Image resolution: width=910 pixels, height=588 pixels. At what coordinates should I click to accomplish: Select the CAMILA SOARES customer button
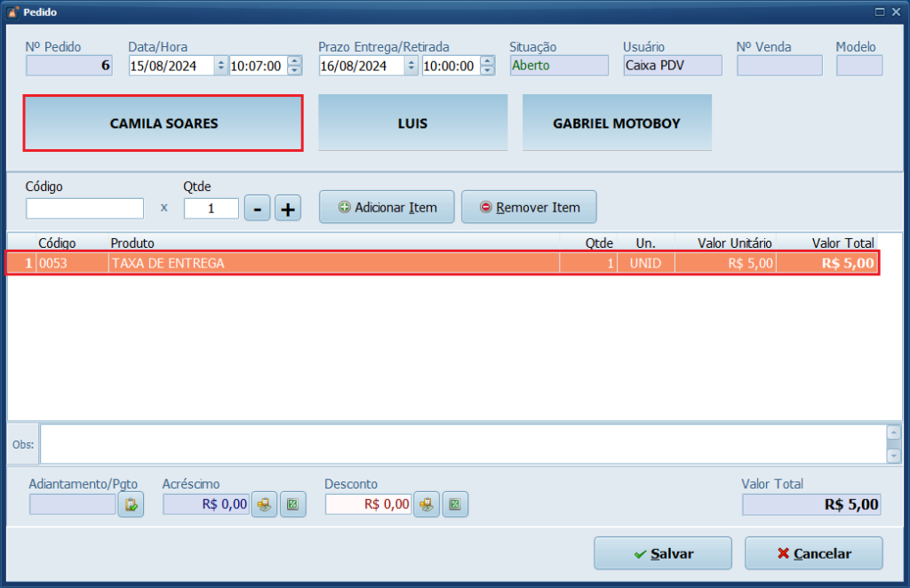pos(164,123)
